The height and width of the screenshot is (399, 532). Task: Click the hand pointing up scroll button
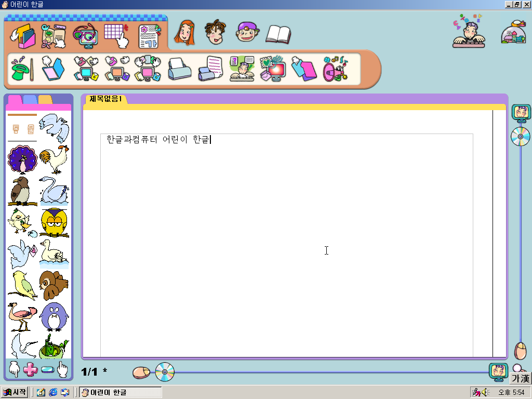click(62, 369)
